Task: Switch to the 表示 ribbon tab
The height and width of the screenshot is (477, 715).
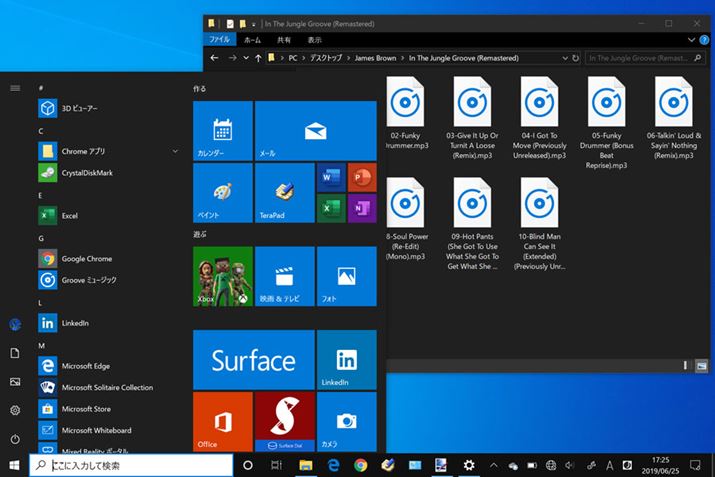Action: coord(314,40)
